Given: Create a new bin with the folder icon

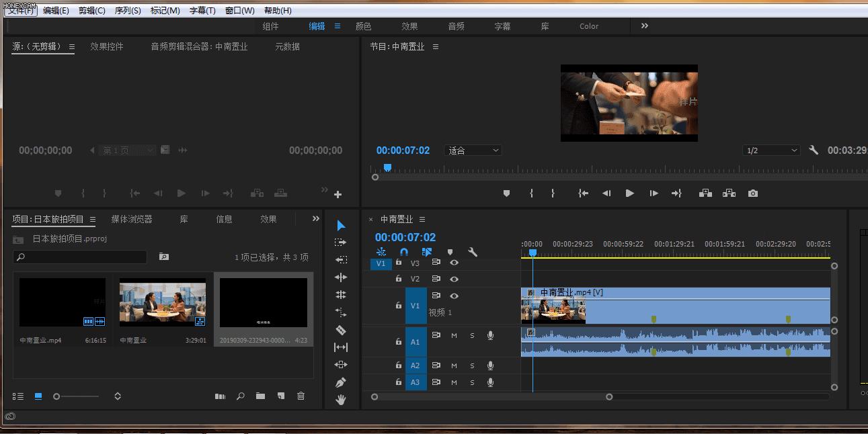Looking at the screenshot, I should 260,396.
